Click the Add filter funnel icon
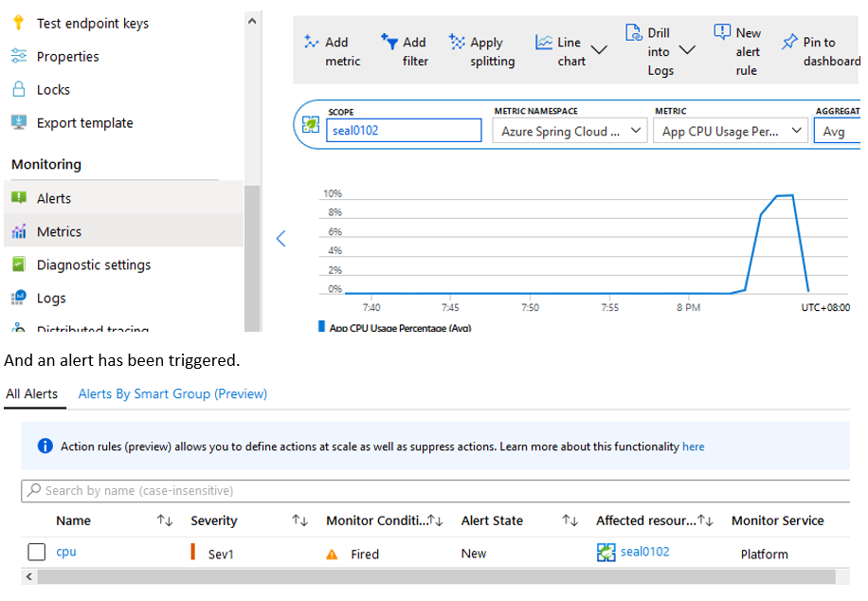Image resolution: width=868 pixels, height=601 pixels. (x=389, y=42)
